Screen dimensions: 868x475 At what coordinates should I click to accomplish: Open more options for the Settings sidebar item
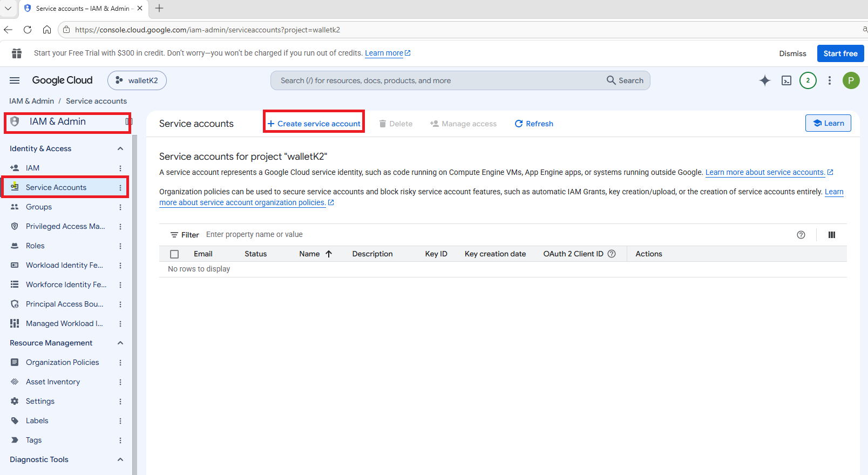[120, 402]
